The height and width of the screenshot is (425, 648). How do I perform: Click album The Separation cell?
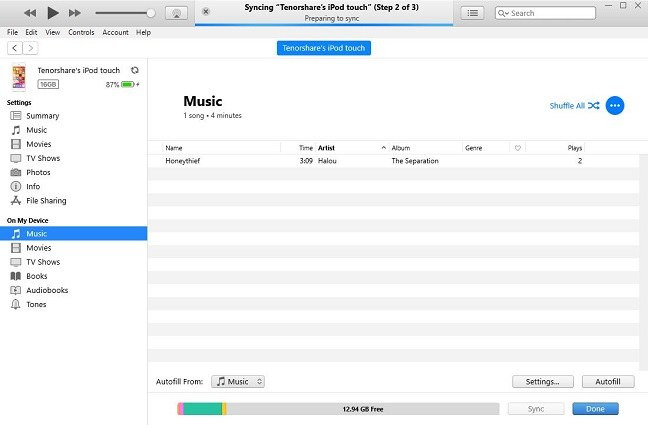415,161
